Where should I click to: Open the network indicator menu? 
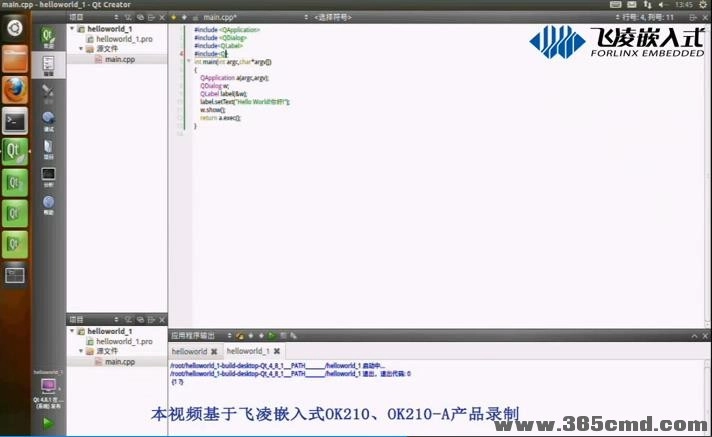pos(647,5)
